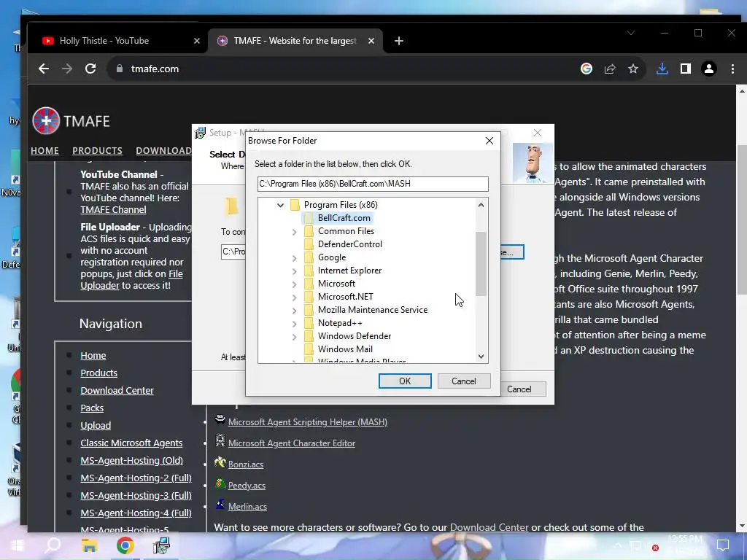Image resolution: width=747 pixels, height=560 pixels.
Task: Close the Holly Thistle YouTube tab
Action: click(x=197, y=41)
